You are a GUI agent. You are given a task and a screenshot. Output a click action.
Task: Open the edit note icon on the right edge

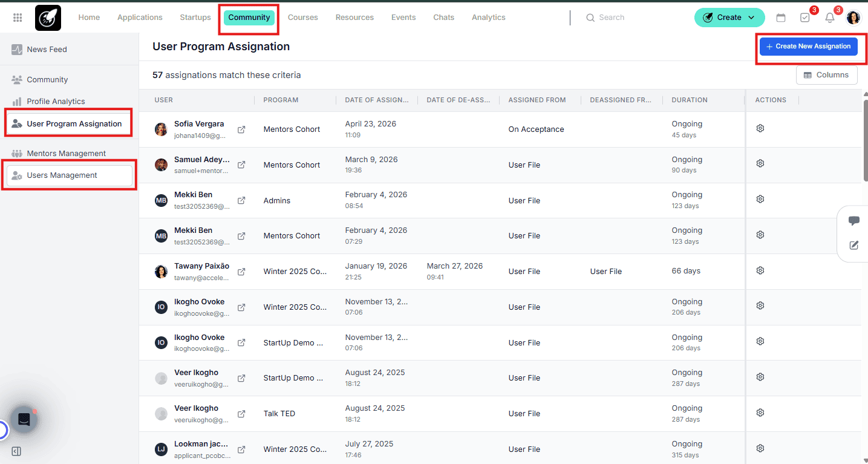(854, 245)
